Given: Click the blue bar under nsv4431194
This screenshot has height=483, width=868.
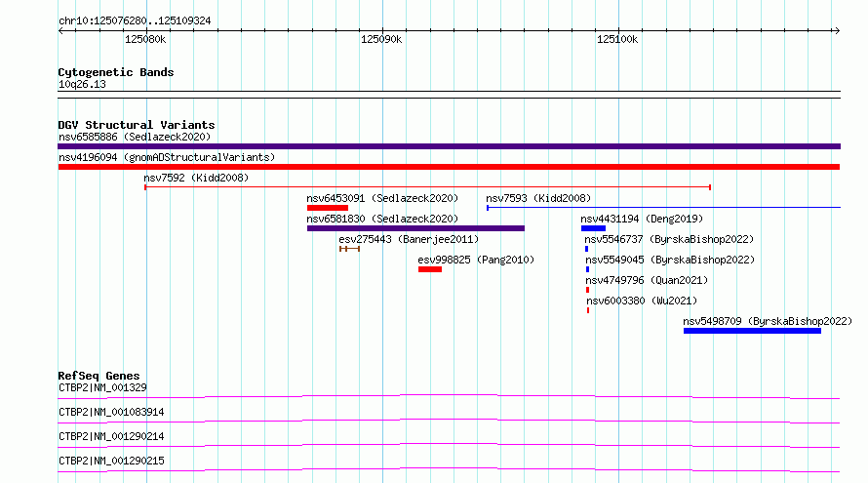Looking at the screenshot, I should coord(593,228).
